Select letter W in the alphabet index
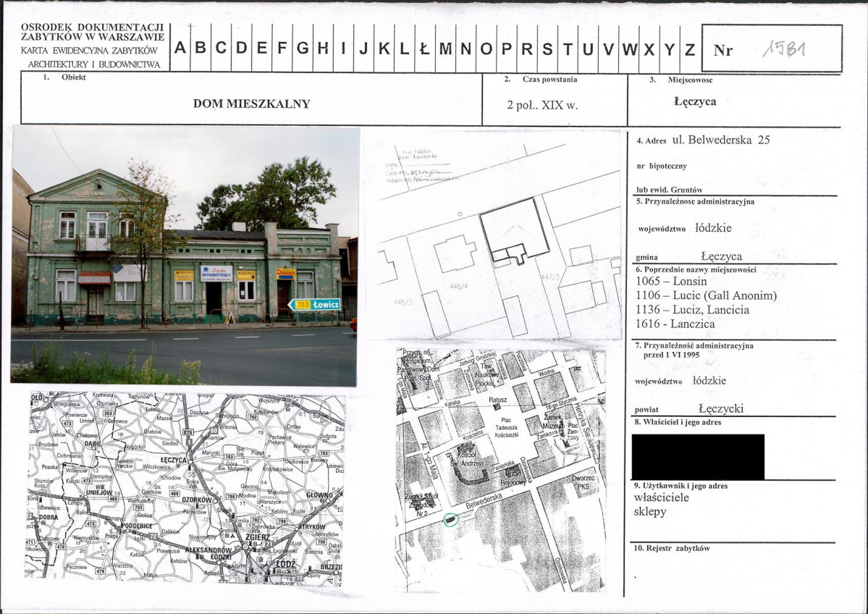This screenshot has height=614, width=868. (x=629, y=49)
